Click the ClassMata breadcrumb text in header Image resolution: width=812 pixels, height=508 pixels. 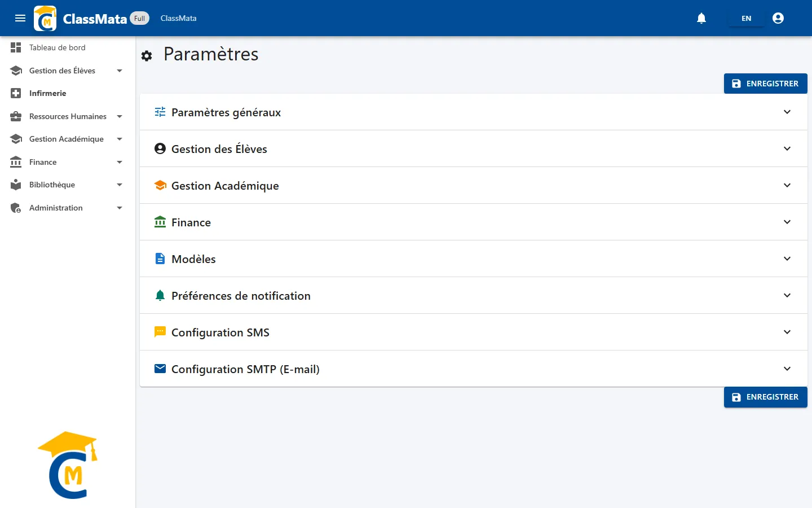[x=178, y=18]
